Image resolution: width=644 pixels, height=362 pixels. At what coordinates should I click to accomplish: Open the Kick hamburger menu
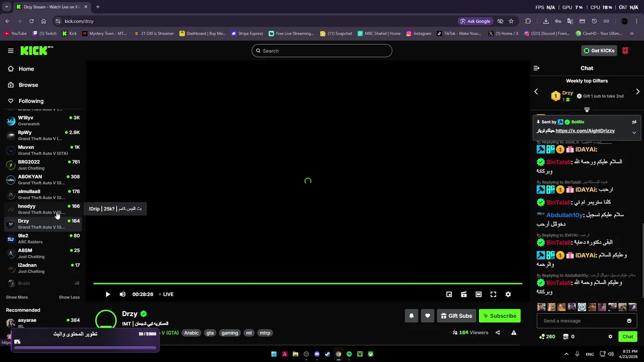click(11, 51)
